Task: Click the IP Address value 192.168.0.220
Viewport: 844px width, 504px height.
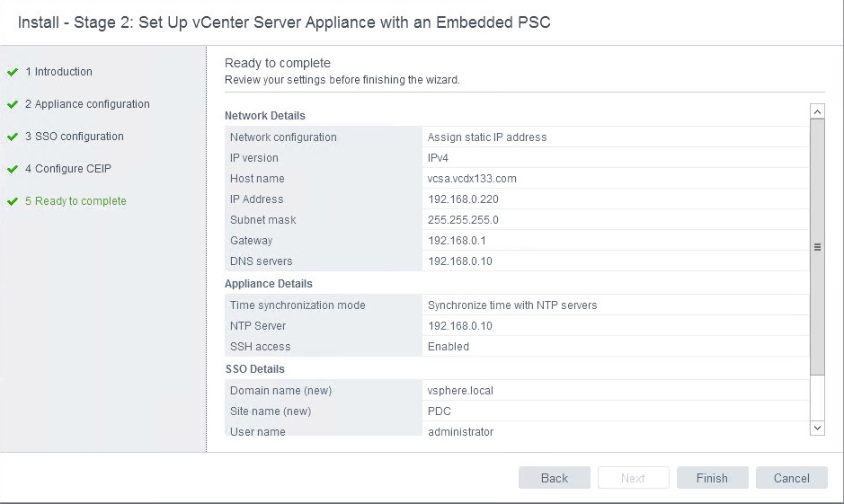Action: pos(463,199)
